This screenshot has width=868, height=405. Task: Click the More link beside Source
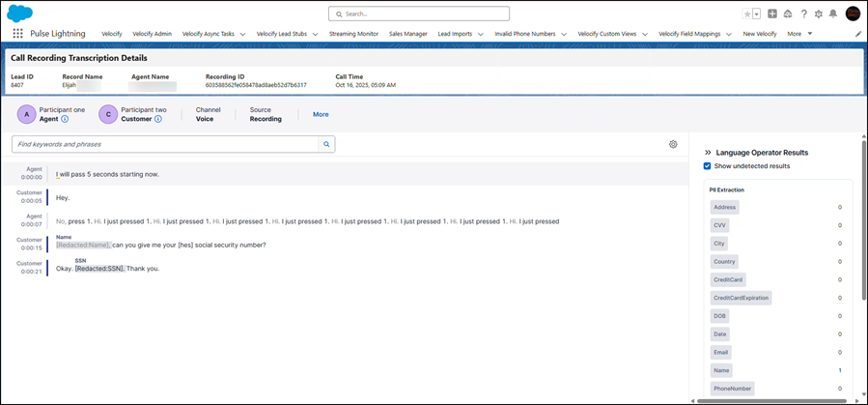321,114
